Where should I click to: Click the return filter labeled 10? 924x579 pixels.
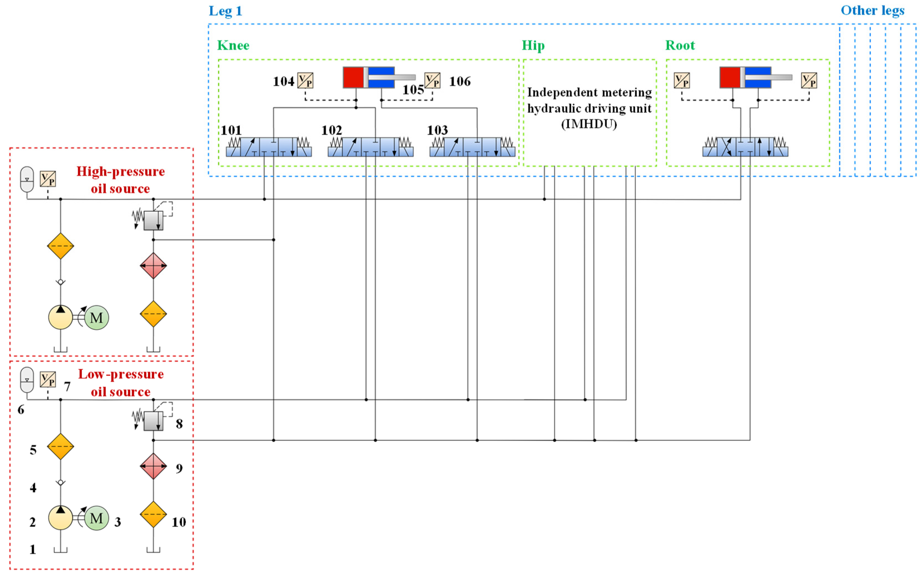tap(153, 514)
